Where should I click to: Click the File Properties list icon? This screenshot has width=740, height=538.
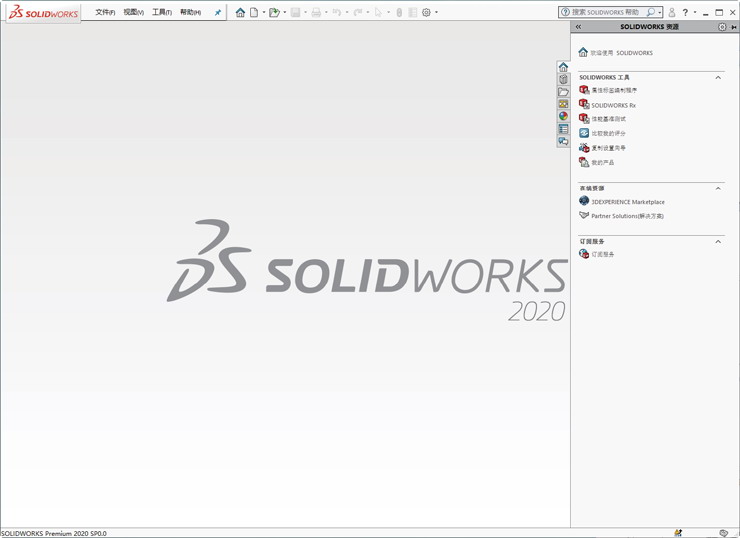pyautogui.click(x=412, y=13)
